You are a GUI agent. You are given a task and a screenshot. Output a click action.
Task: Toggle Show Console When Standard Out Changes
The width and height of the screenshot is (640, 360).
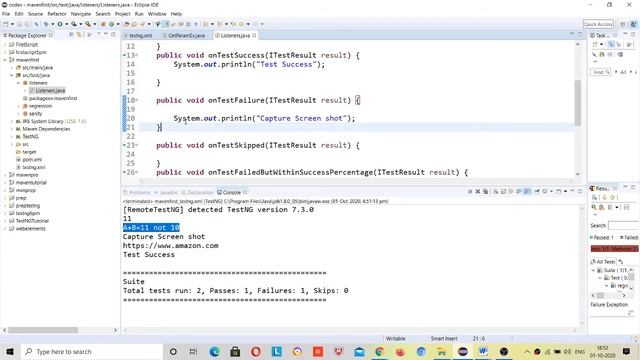519,191
